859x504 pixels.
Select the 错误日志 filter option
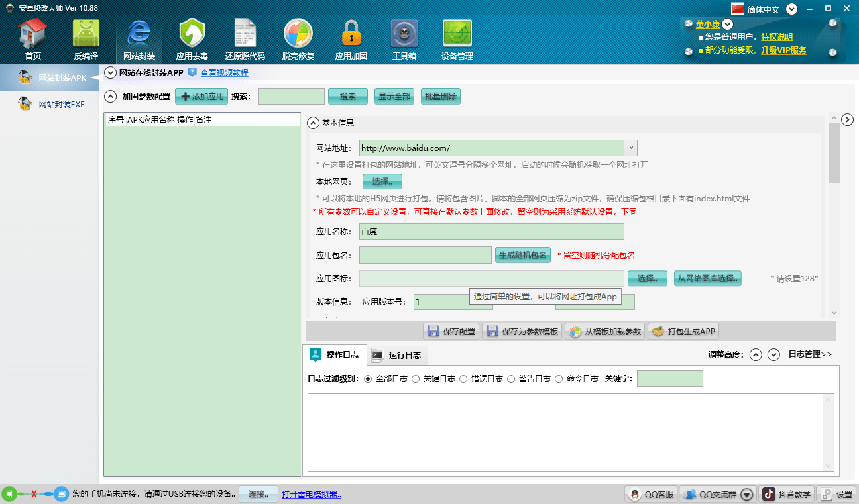click(464, 379)
